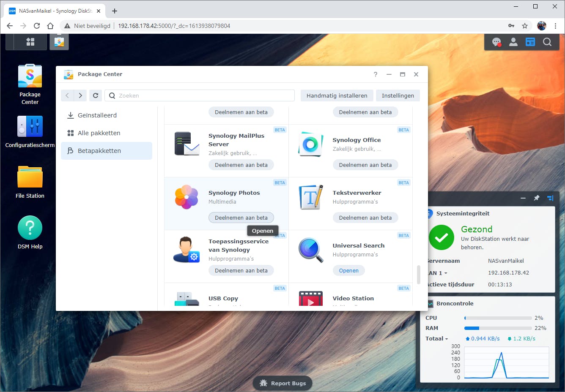Click the Synology Photos package title
The image size is (565, 392).
pyautogui.click(x=234, y=193)
